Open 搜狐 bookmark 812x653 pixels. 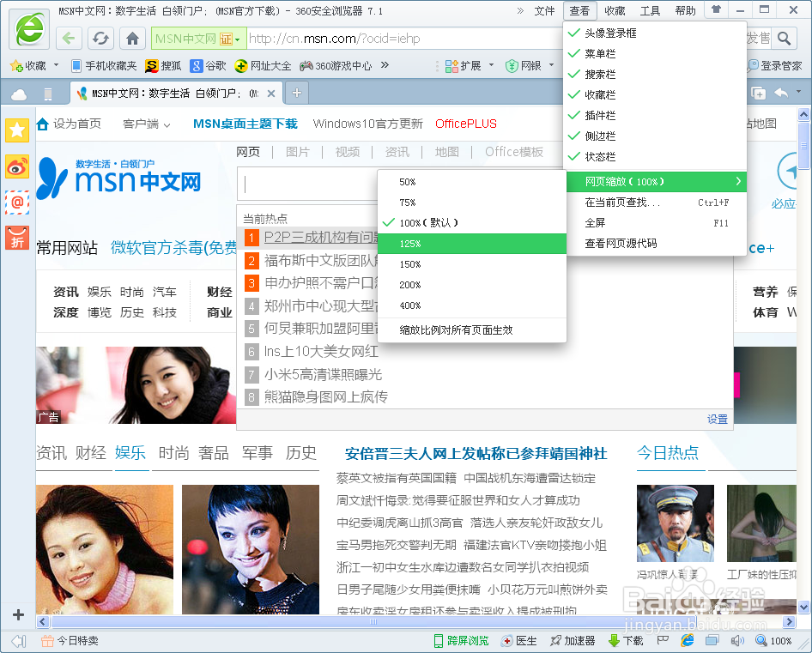point(163,66)
